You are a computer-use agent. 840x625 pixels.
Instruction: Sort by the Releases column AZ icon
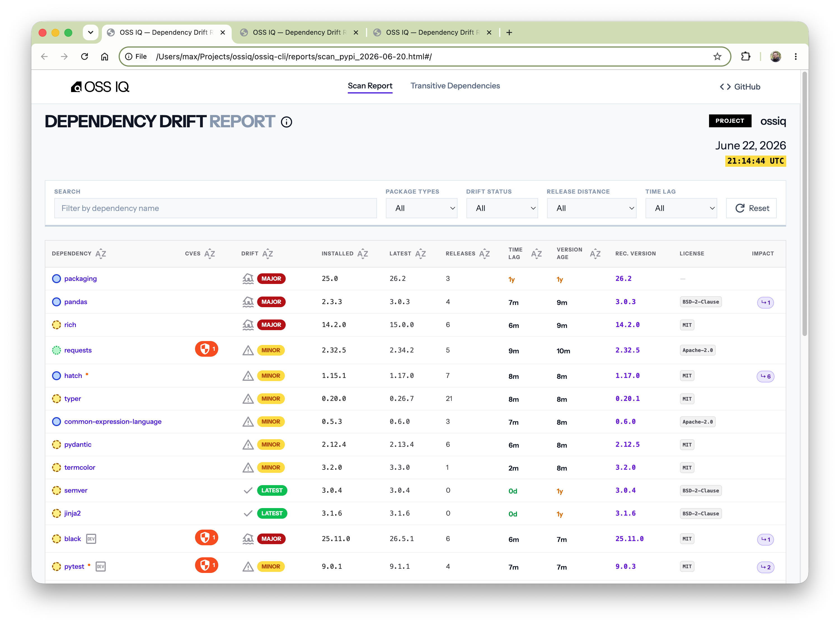tap(484, 253)
